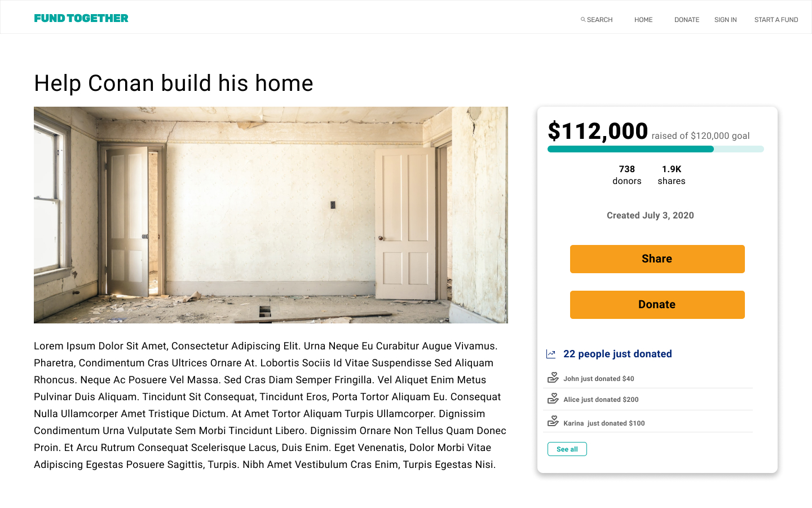The width and height of the screenshot is (812, 508).
Task: Go to the Donate navigation link
Action: [x=687, y=20]
